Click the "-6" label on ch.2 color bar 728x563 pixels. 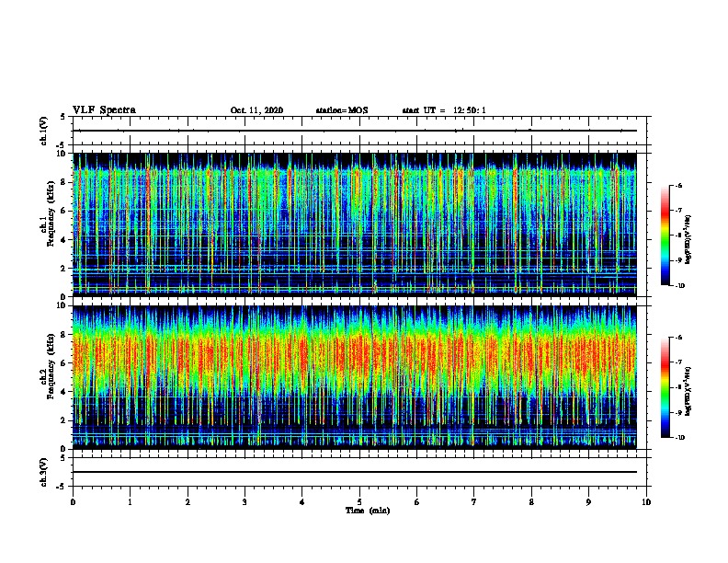[678, 338]
